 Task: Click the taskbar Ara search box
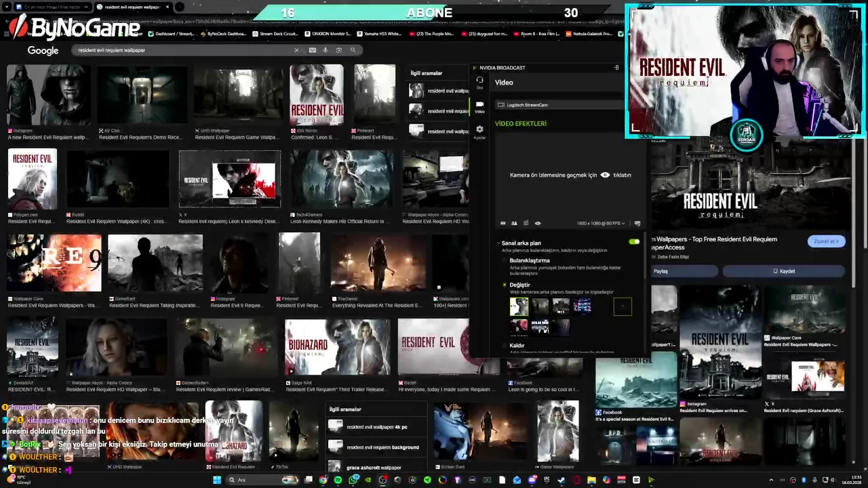262,480
